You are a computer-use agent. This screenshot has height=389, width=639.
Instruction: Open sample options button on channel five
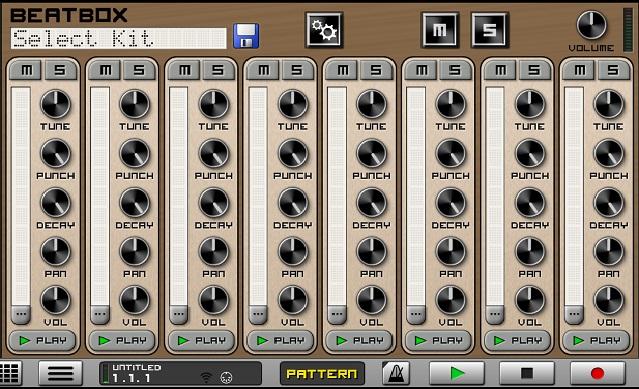337,314
